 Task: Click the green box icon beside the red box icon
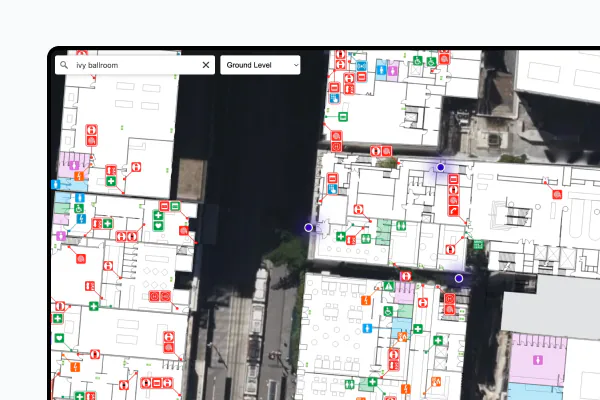click(175, 206)
